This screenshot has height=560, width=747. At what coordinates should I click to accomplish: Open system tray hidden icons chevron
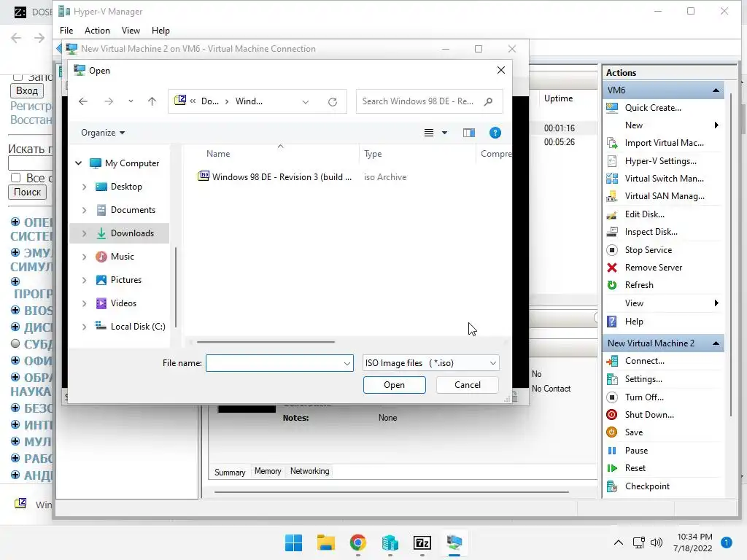619,542
